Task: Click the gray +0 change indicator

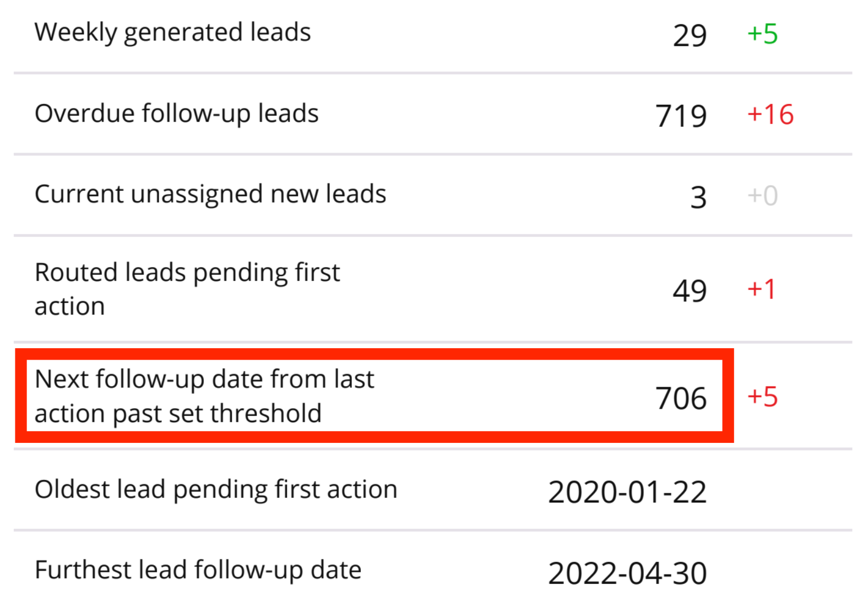Action: pyautogui.click(x=762, y=196)
